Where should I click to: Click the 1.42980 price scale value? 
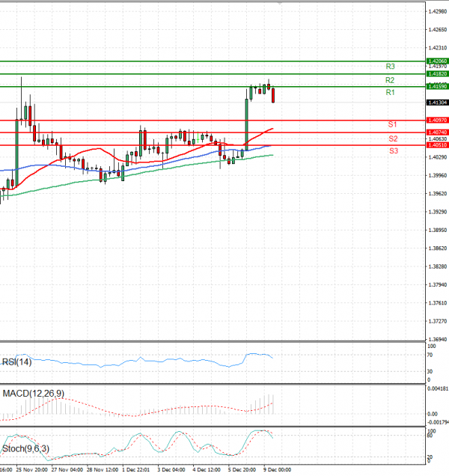click(438, 11)
